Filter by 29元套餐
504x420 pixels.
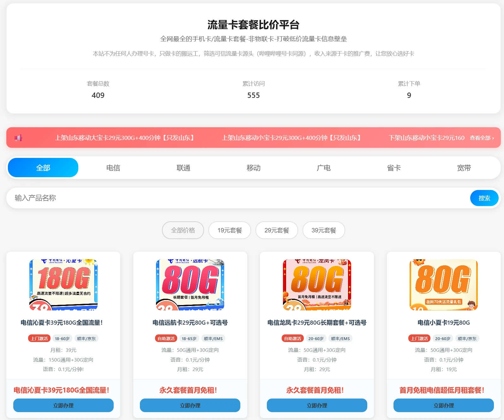coord(277,230)
